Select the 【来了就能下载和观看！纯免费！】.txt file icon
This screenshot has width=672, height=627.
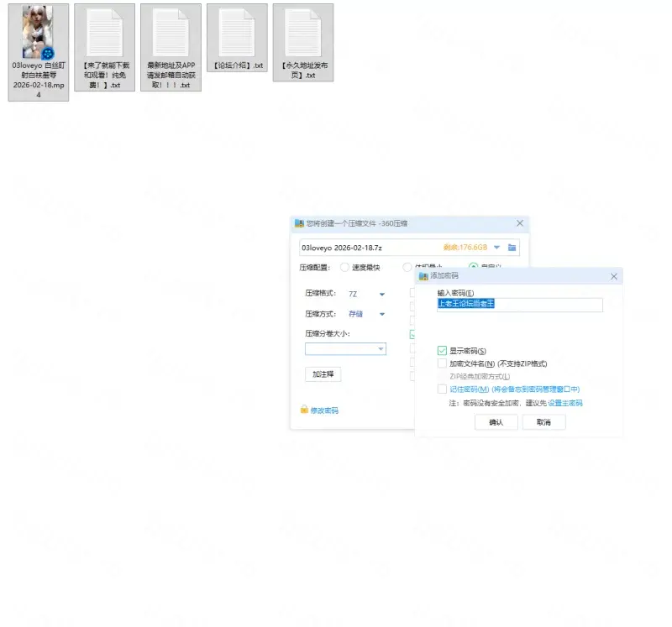tap(104, 33)
